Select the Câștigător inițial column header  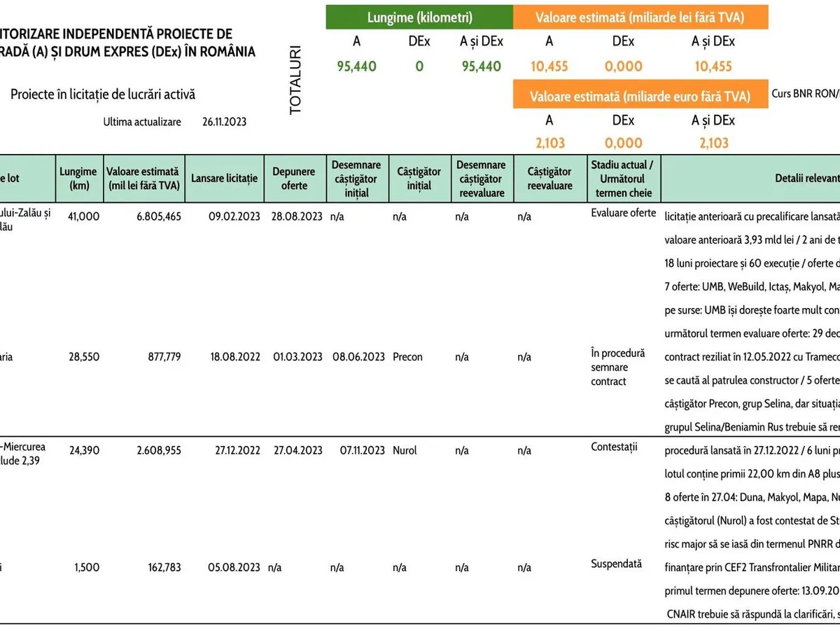click(x=419, y=178)
